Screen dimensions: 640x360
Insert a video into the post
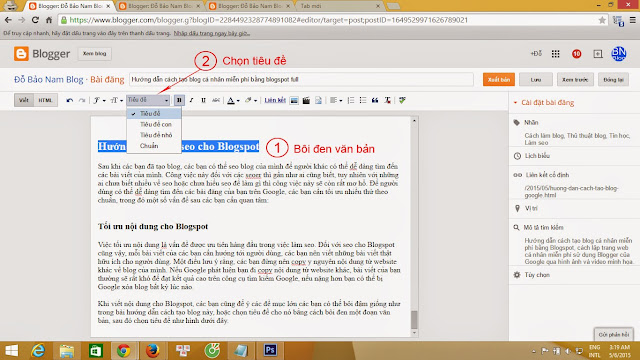coord(306,100)
